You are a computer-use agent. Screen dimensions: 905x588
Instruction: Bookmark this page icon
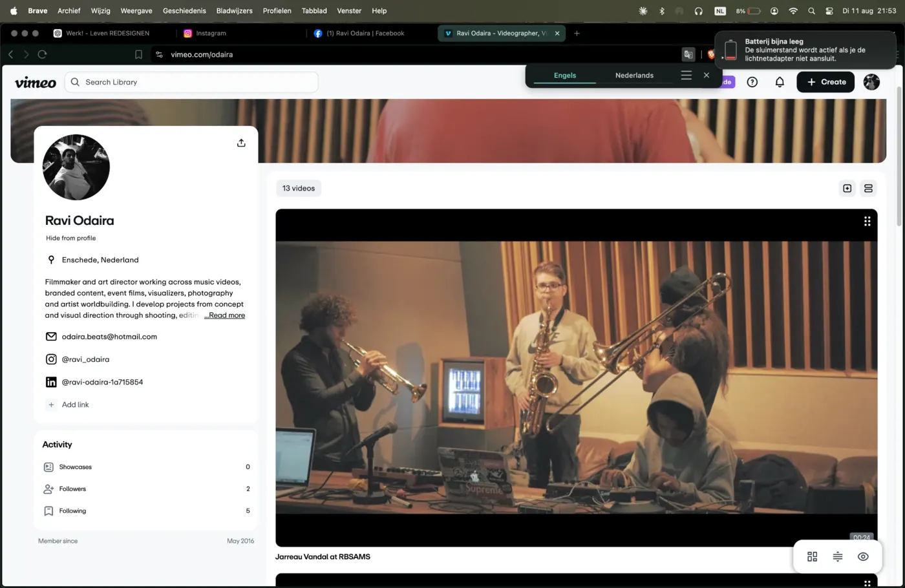138,54
